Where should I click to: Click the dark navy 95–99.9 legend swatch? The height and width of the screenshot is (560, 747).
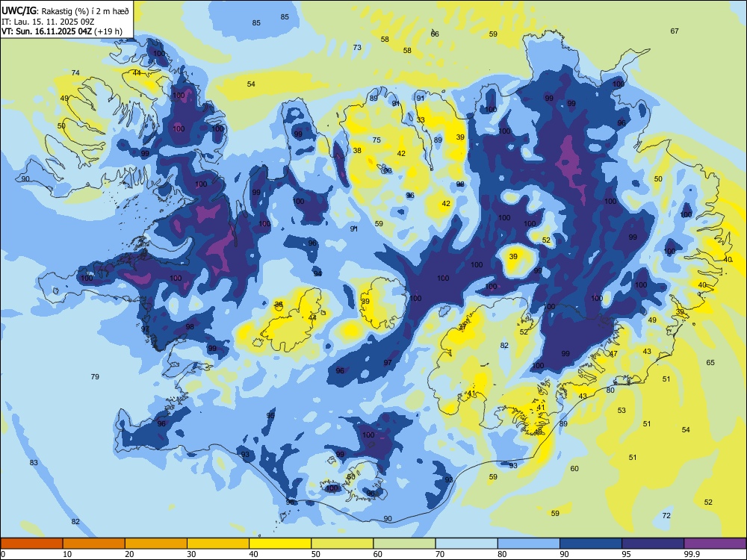click(x=653, y=544)
